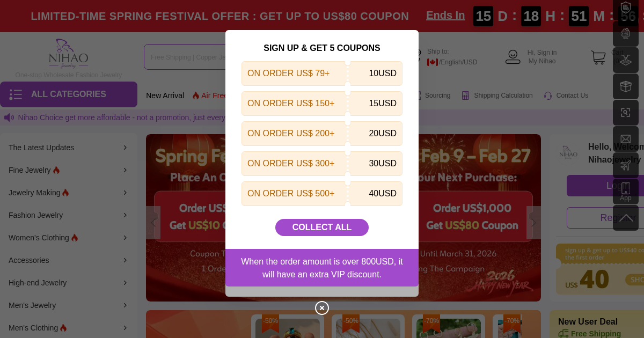Expand the Fine Jewelry category arrow
The image size is (644, 338).
[x=125, y=170]
